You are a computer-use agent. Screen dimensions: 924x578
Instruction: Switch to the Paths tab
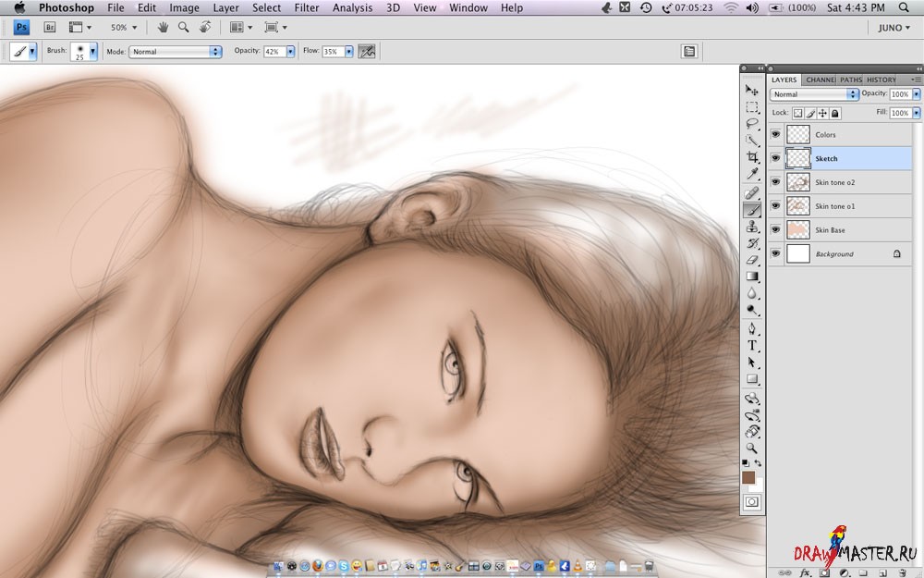pos(851,80)
